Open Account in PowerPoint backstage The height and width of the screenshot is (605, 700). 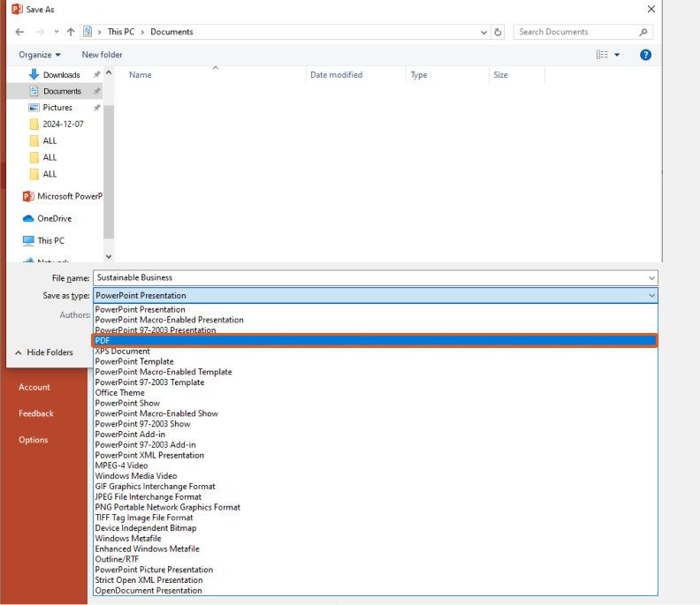[x=34, y=387]
